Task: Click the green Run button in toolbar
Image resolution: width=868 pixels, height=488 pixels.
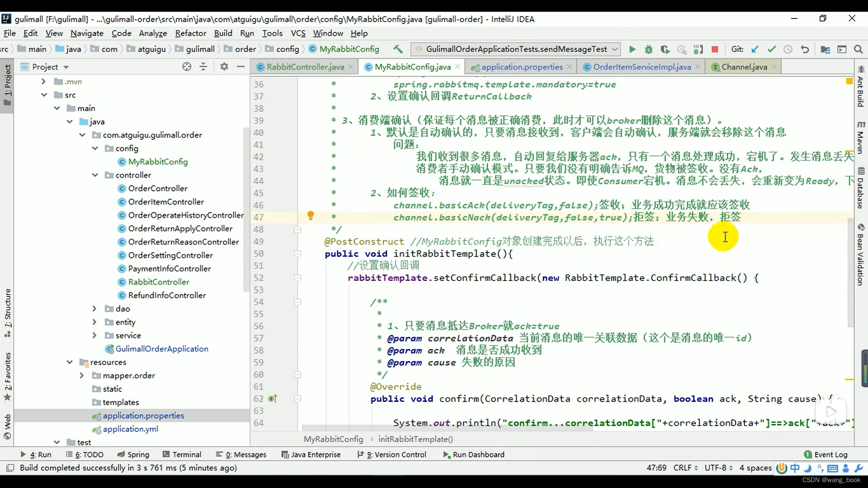Action: point(632,49)
